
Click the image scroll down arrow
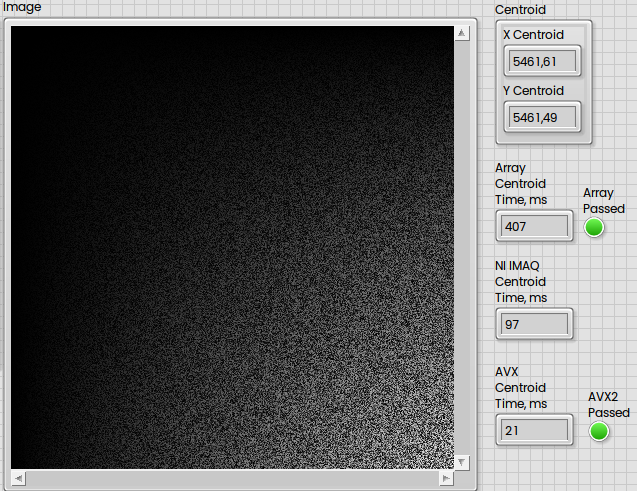pos(462,462)
